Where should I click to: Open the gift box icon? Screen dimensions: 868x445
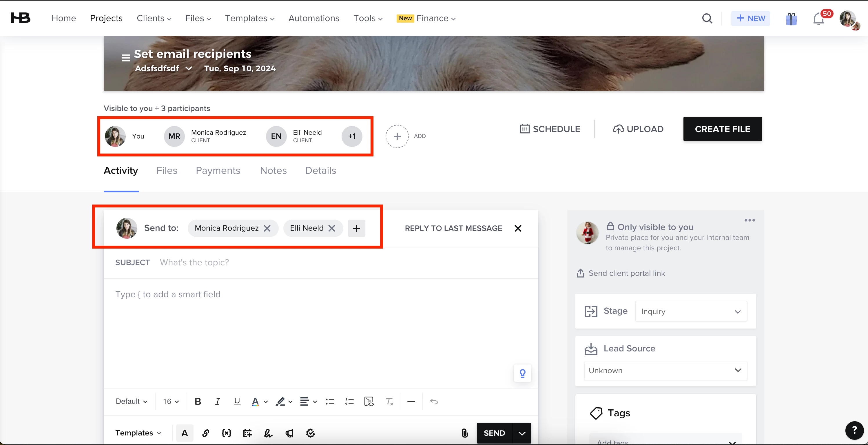click(x=791, y=19)
